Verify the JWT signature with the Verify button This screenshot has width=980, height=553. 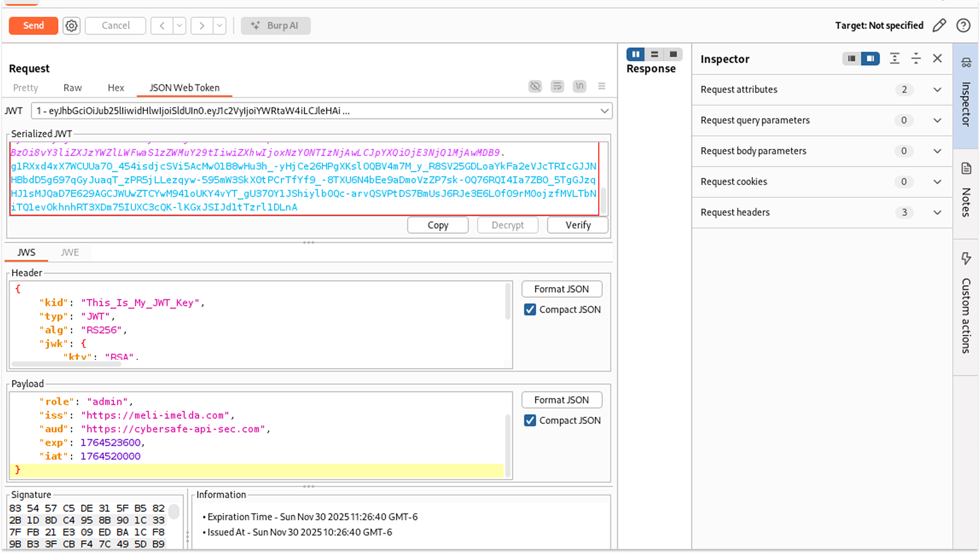[x=577, y=225]
